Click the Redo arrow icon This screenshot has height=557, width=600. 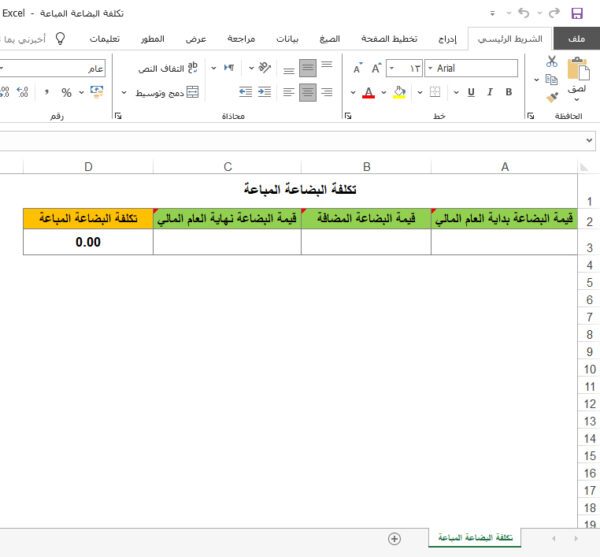(x=554, y=13)
